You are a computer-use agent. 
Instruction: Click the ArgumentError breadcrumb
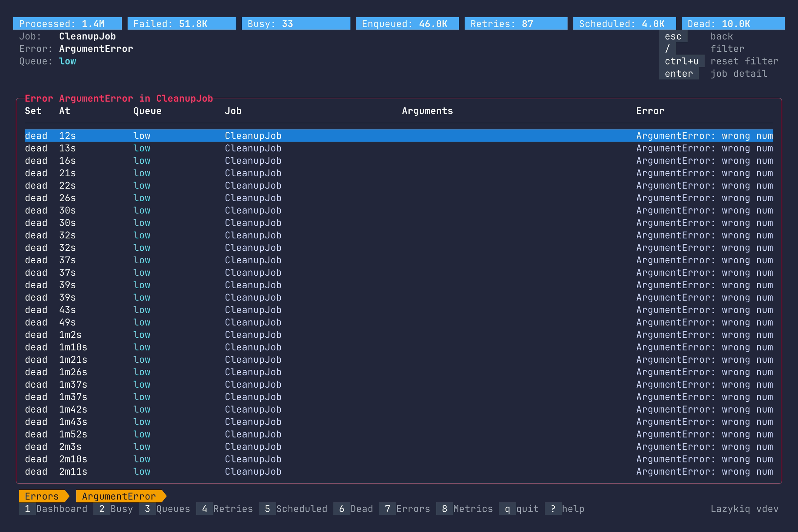point(119,496)
